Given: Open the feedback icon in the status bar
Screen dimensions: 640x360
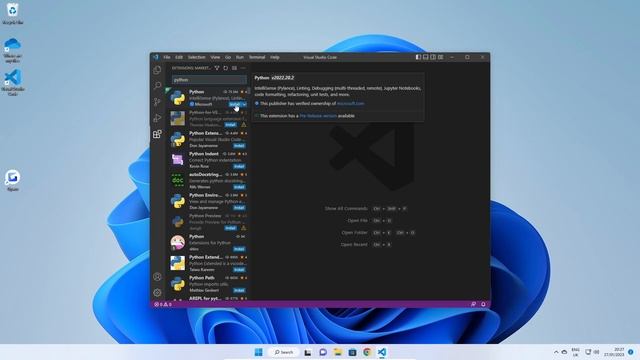Looking at the screenshot, I should point(473,304).
